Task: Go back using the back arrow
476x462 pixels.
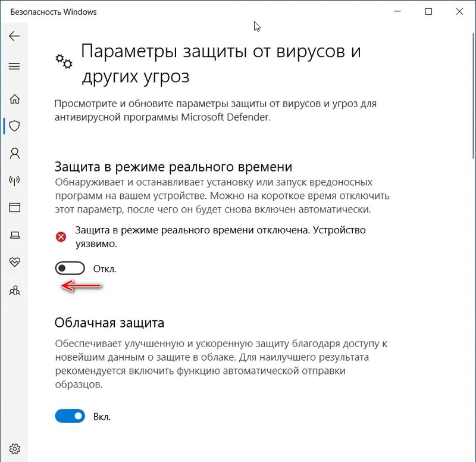Action: pyautogui.click(x=14, y=36)
